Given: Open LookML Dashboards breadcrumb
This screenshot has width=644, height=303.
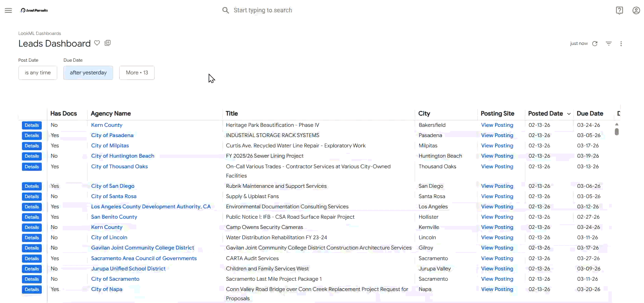Looking at the screenshot, I should pyautogui.click(x=39, y=33).
